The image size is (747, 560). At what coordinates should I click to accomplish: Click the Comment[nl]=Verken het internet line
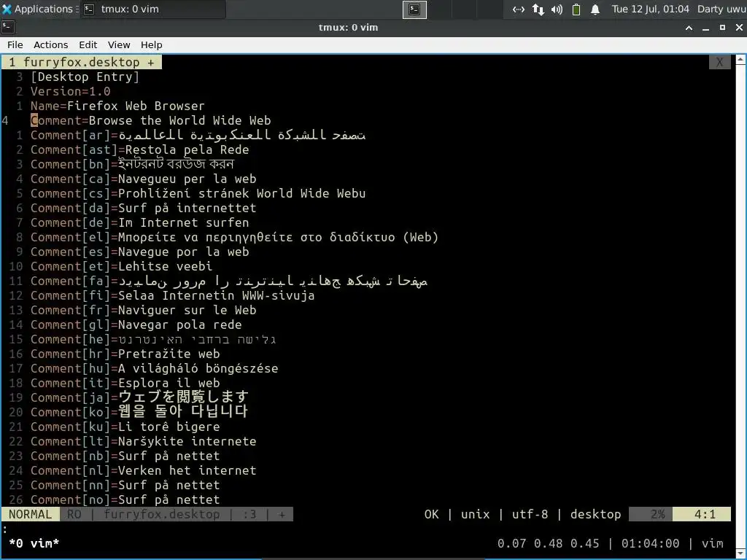(x=144, y=470)
